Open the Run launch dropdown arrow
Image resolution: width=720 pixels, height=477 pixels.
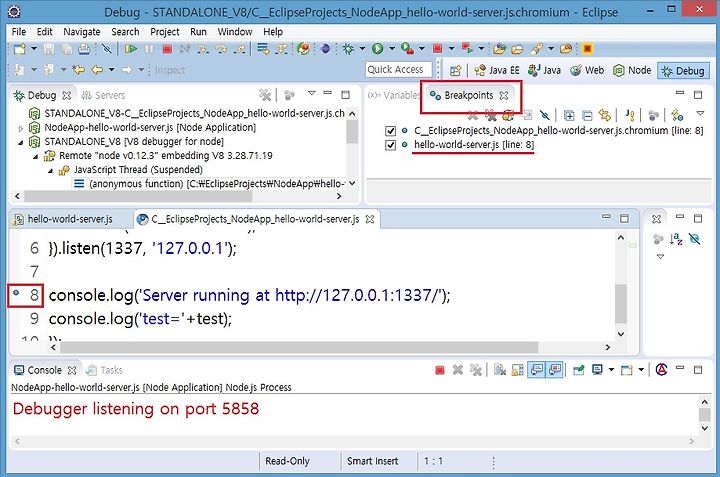coord(392,49)
